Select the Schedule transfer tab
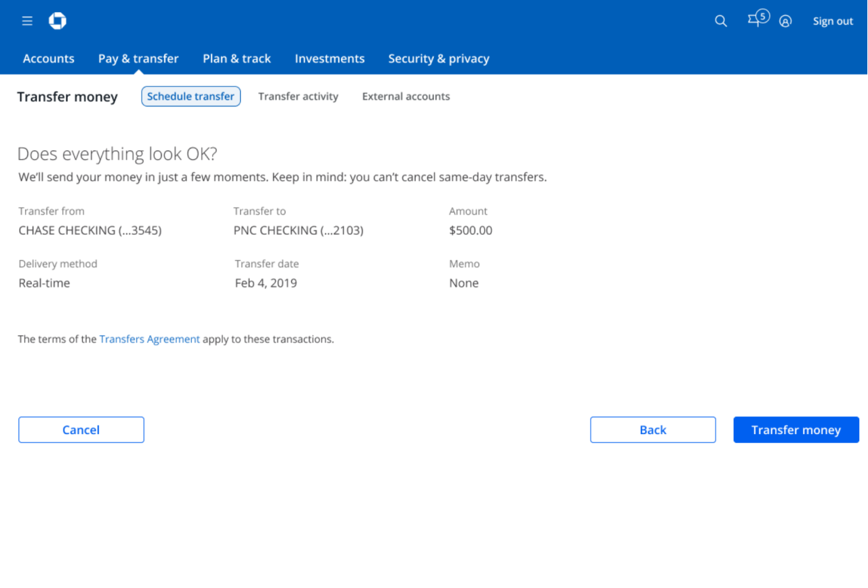868x588 pixels. click(191, 96)
